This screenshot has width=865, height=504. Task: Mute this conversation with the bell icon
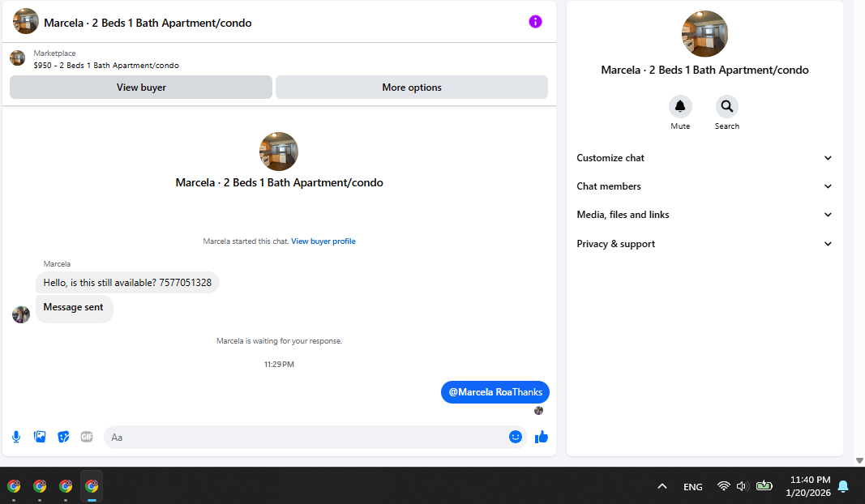pos(680,106)
